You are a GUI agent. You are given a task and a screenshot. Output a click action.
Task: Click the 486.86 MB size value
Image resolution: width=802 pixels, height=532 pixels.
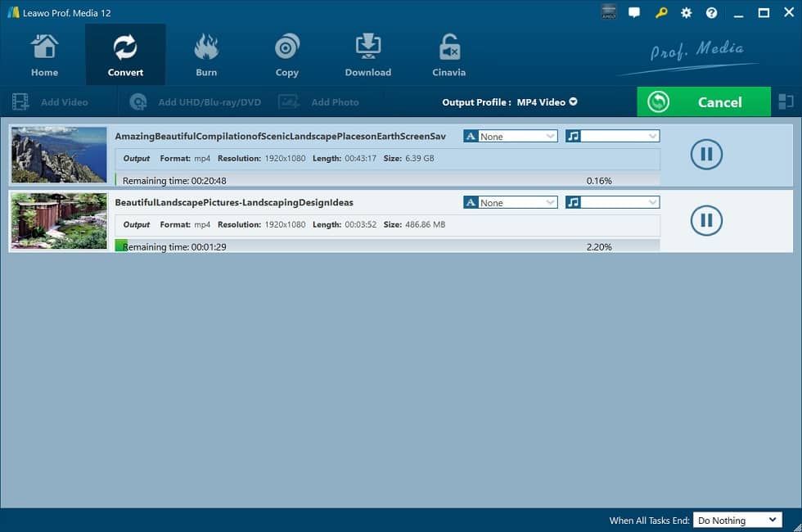click(x=425, y=224)
